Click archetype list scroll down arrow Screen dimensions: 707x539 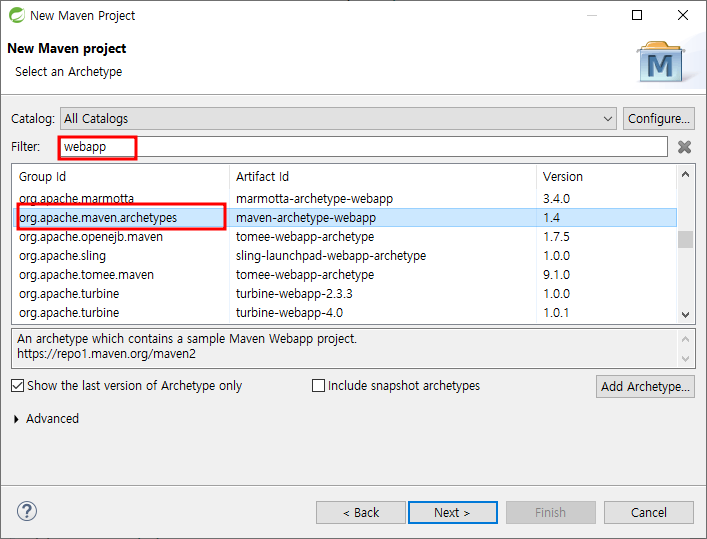click(685, 314)
